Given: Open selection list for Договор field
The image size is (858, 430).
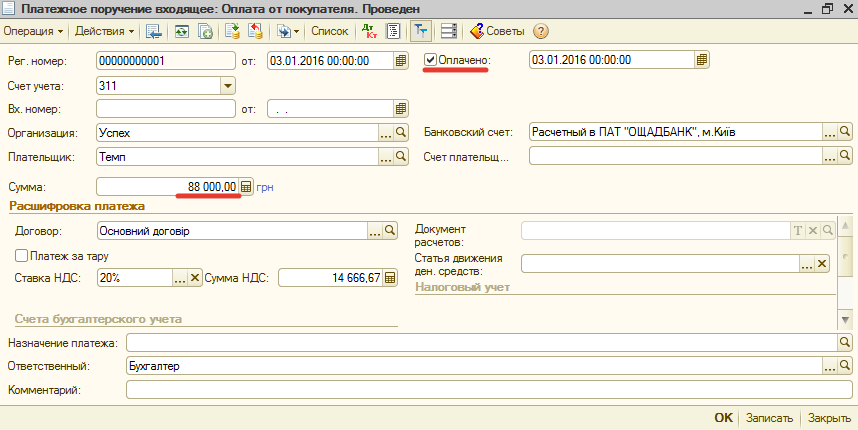Looking at the screenshot, I should tap(376, 231).
